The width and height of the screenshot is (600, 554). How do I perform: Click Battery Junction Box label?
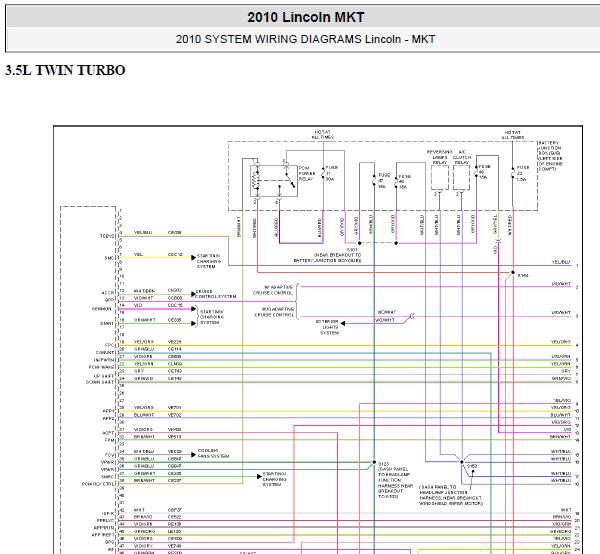pos(551,156)
